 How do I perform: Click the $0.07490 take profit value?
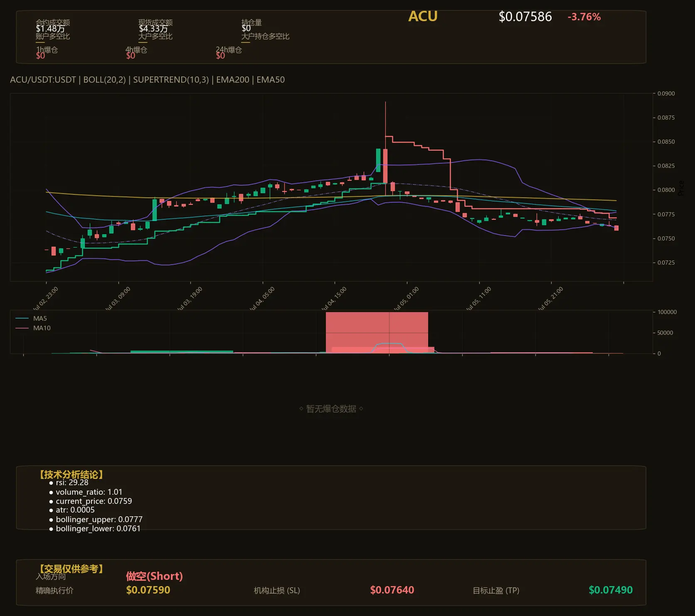[611, 590]
